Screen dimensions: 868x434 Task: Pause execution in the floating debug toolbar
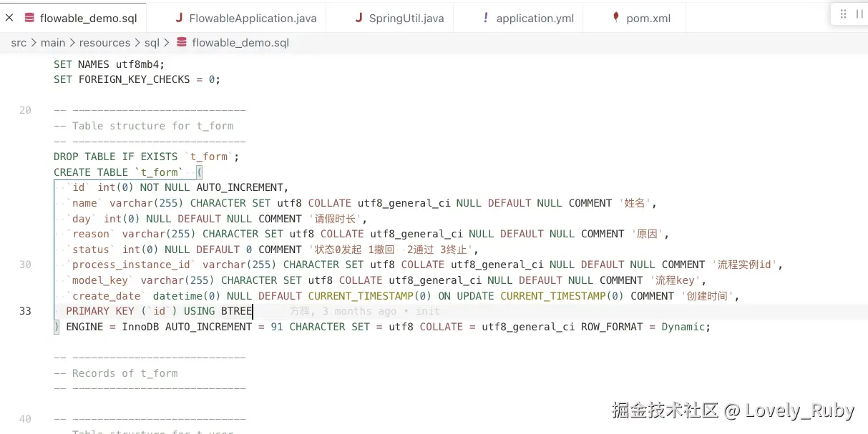point(859,14)
